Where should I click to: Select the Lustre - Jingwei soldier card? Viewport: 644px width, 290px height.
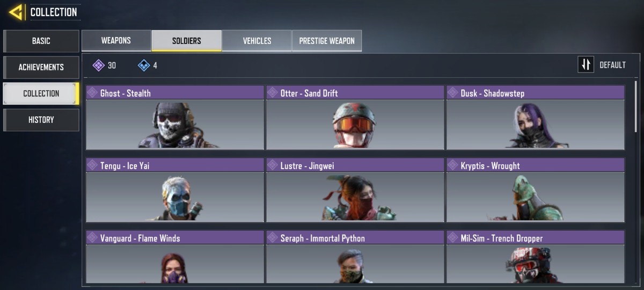(355, 190)
